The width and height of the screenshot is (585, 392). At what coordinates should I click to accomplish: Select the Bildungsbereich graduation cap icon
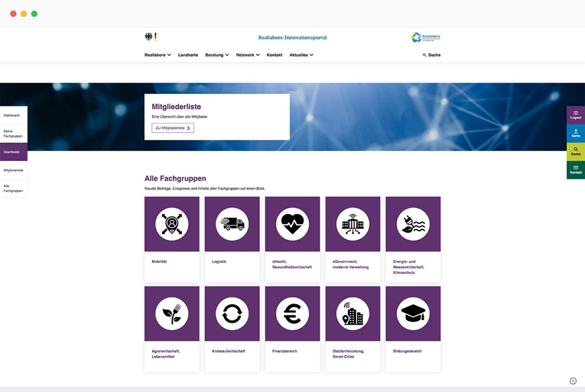tap(413, 314)
